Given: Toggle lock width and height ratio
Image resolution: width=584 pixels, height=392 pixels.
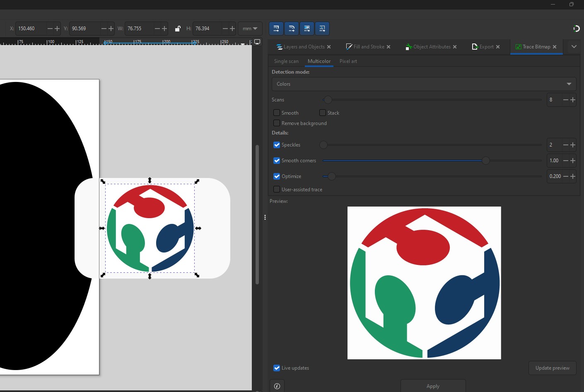Looking at the screenshot, I should (178, 29).
